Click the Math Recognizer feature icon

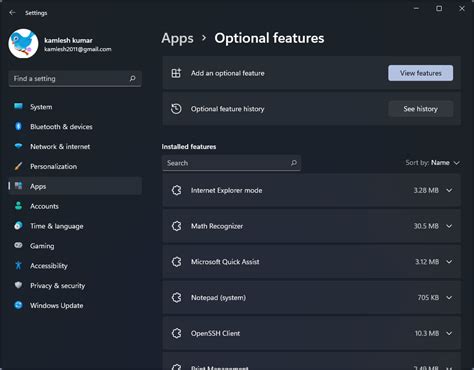click(176, 226)
